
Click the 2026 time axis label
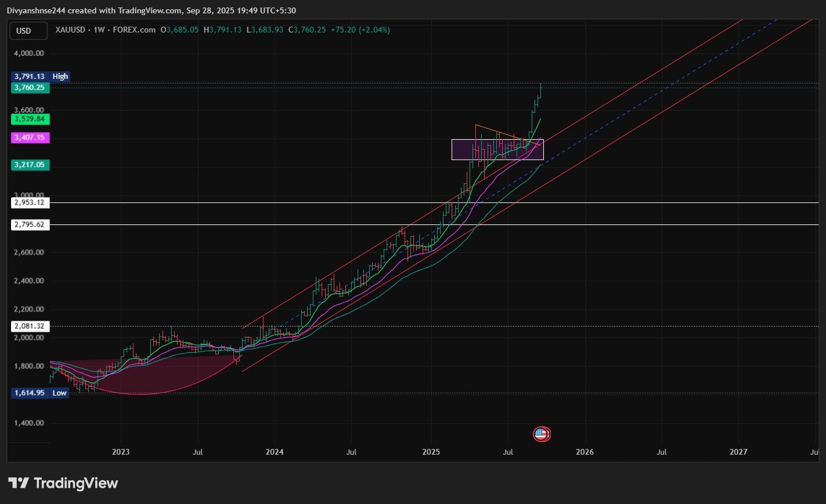click(x=585, y=452)
